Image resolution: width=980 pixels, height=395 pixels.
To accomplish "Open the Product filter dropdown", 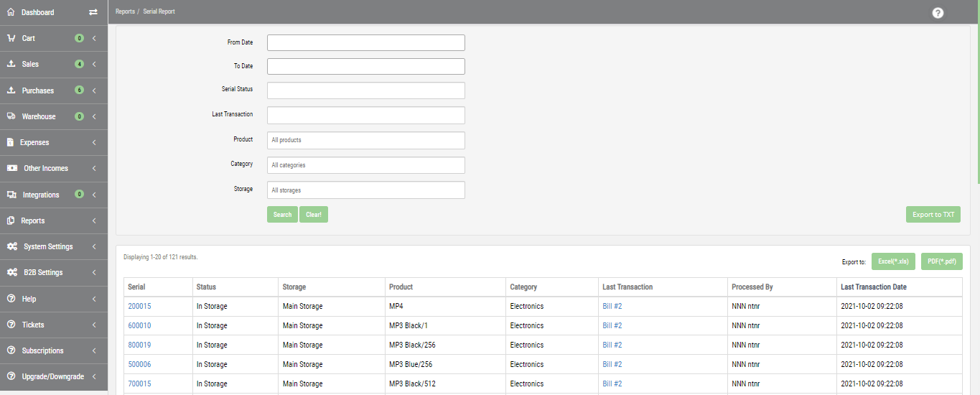I will pos(365,140).
